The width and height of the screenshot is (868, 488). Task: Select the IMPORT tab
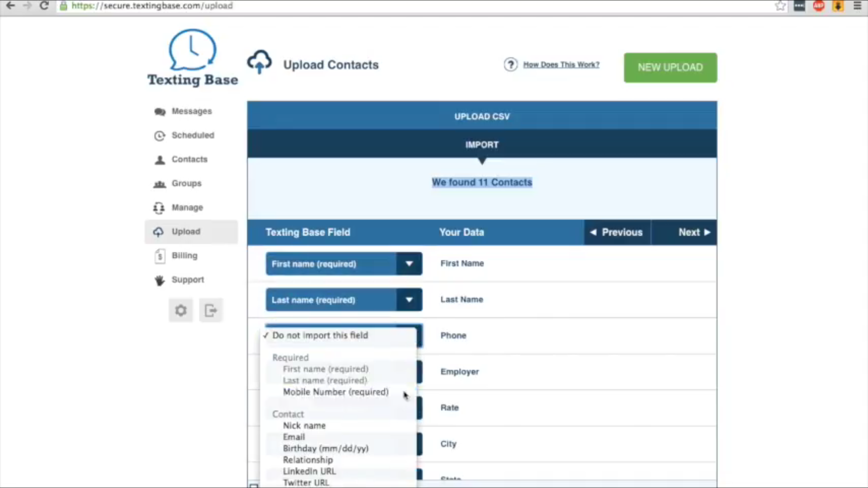tap(482, 144)
